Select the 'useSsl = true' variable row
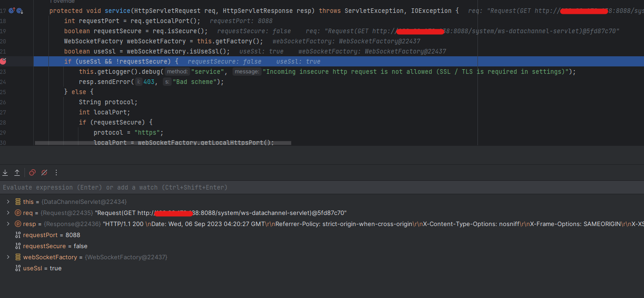644x298 pixels. coord(322,268)
